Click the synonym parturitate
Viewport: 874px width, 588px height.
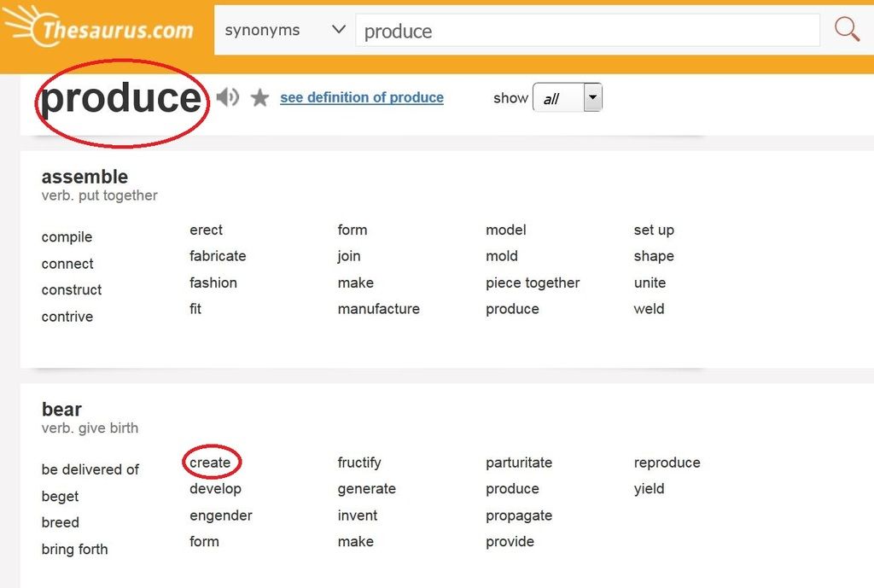pyautogui.click(x=519, y=463)
